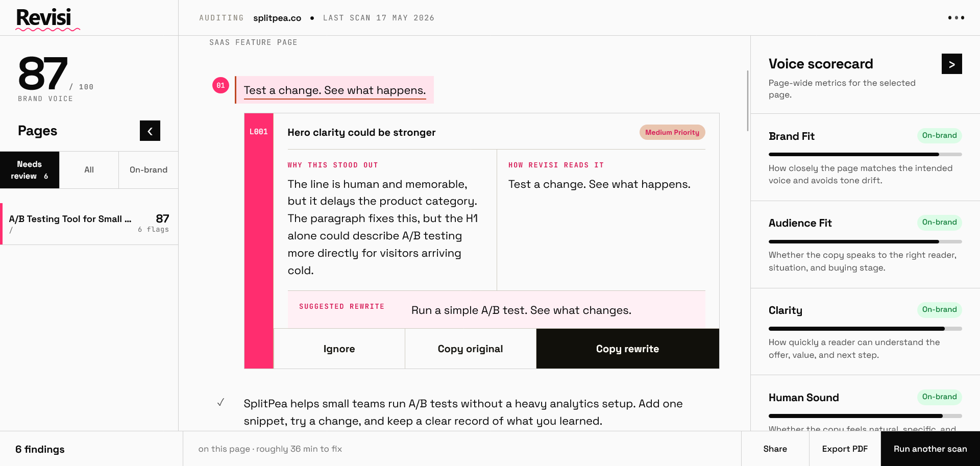The width and height of the screenshot is (980, 466).
Task: Show the On-brand pages tab
Action: 149,170
